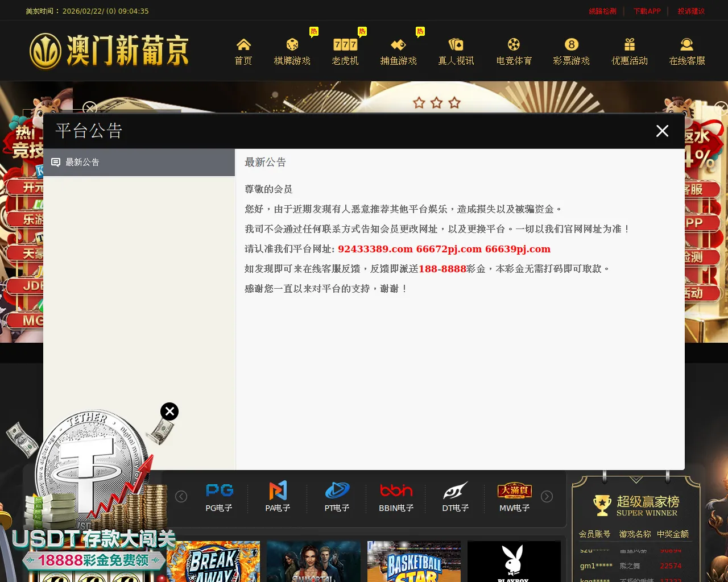Dismiss the USDT deposit popup
The height and width of the screenshot is (582, 728).
click(169, 411)
